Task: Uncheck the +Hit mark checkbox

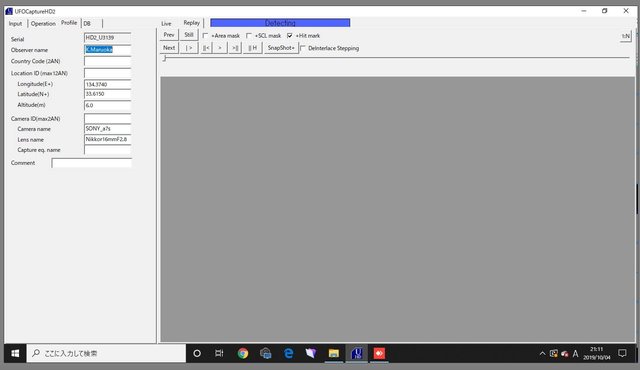Action: [x=289, y=36]
